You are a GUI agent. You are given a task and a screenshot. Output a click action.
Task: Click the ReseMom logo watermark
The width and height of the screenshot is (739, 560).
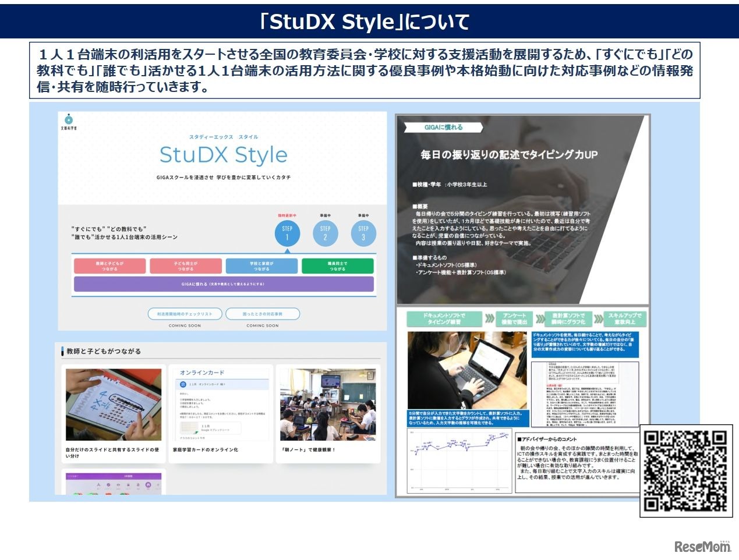click(702, 546)
